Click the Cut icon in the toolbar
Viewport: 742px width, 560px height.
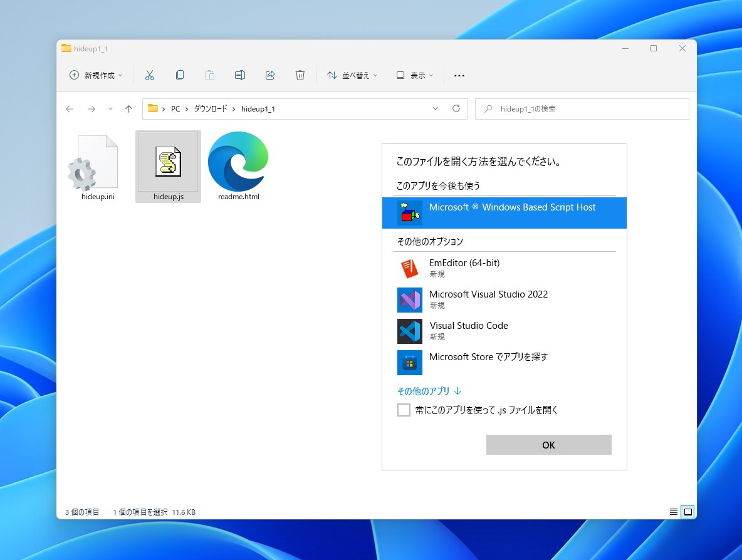click(150, 75)
